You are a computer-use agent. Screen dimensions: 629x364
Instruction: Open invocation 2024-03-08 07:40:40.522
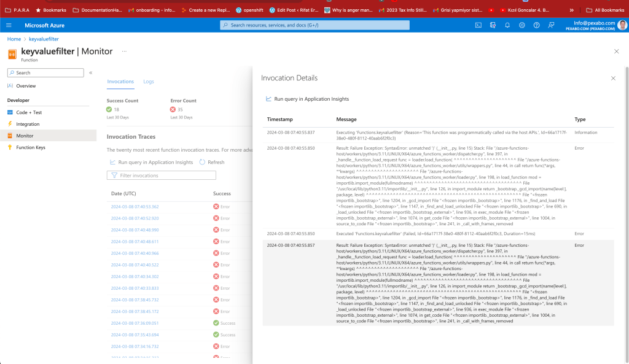pos(135,265)
